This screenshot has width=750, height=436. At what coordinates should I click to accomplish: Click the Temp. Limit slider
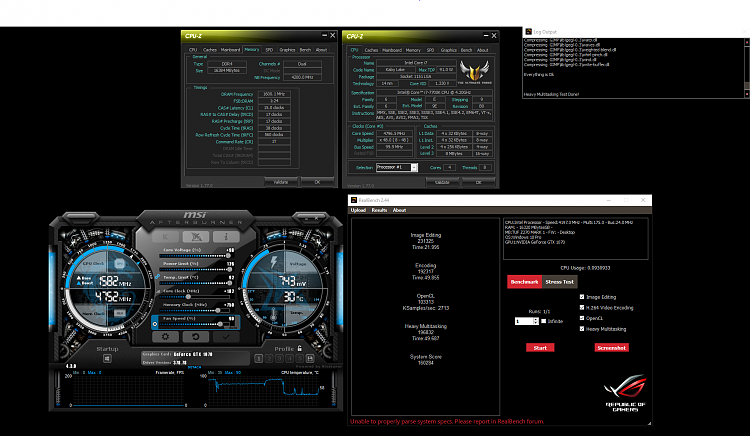196,283
